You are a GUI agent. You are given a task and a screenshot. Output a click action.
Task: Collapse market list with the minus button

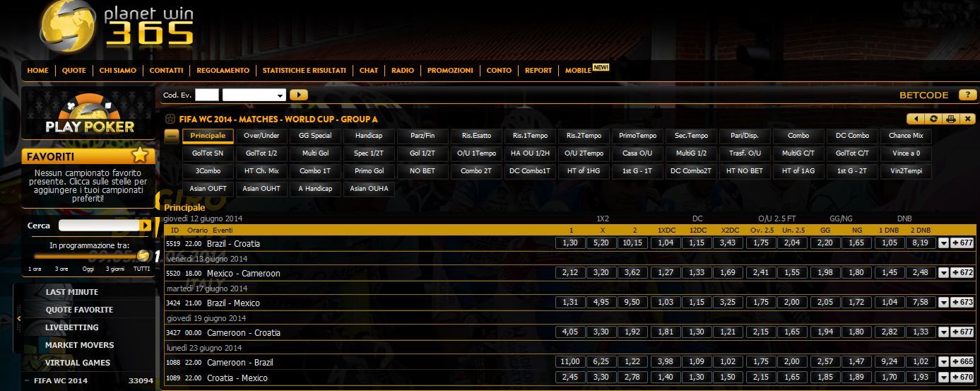pos(172,136)
